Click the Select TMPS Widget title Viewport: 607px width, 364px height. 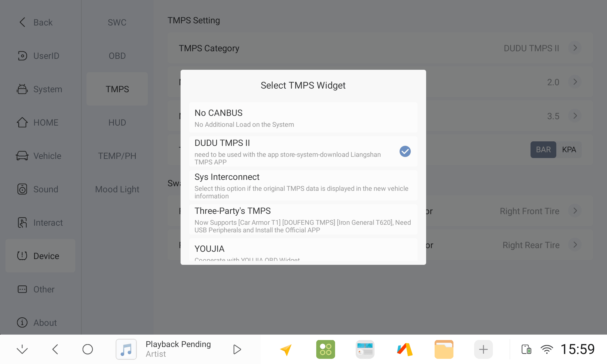point(303,86)
